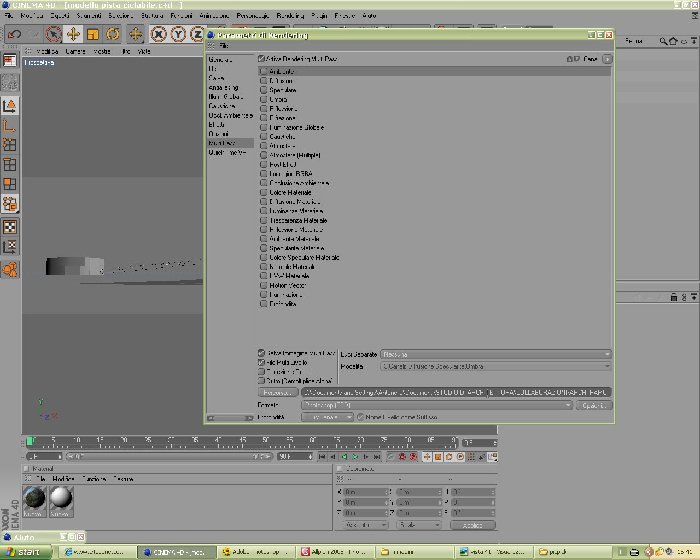
Task: Click the timeline range scrubber bar
Action: pos(169,456)
